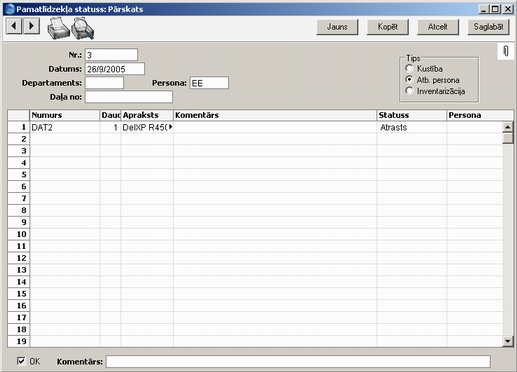The height and width of the screenshot is (372, 517).
Task: Click the Saglabāt button
Action: coord(488,27)
